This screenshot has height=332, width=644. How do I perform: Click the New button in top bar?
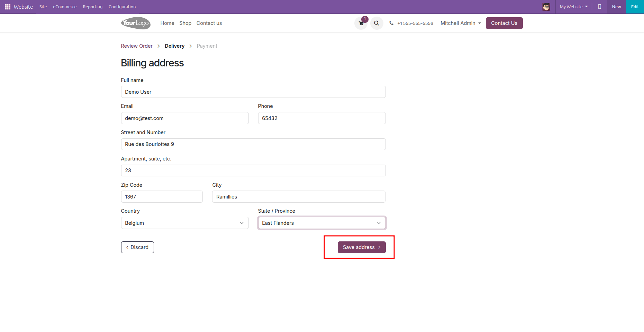616,7
